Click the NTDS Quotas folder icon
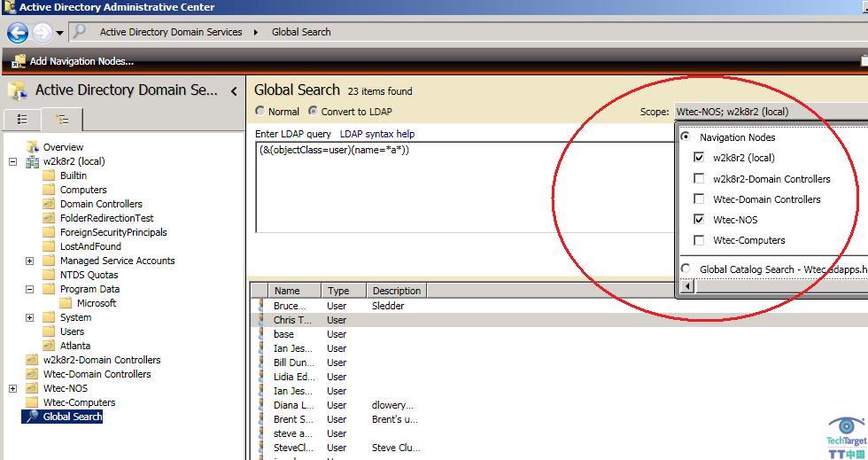 click(x=50, y=275)
